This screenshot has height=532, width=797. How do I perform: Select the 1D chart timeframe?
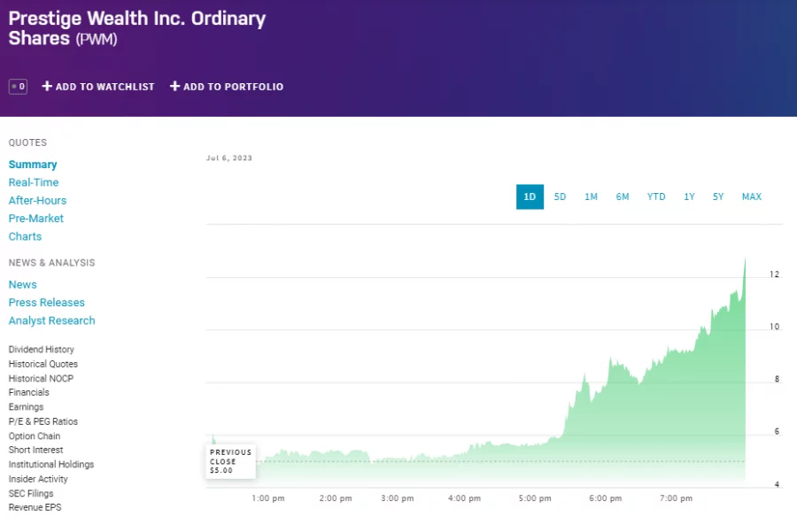pos(529,197)
